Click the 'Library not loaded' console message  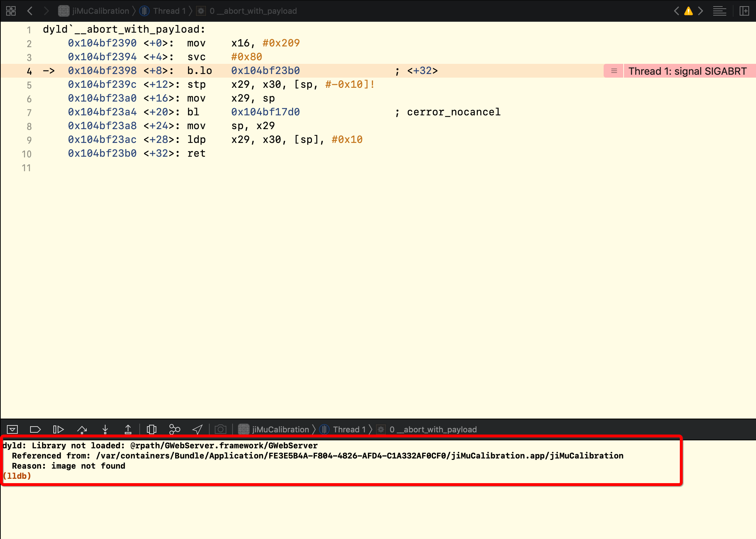pos(160,445)
